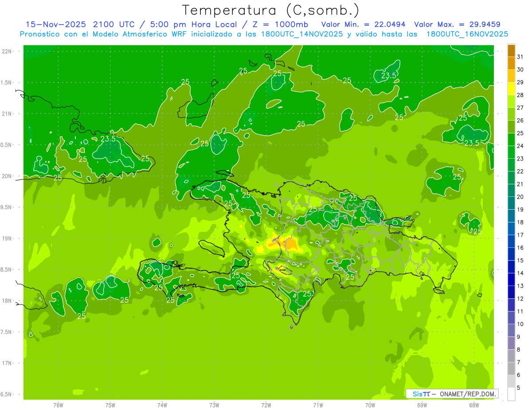
Task: Click the '75W' longitude axis label
Action: (x=110, y=405)
